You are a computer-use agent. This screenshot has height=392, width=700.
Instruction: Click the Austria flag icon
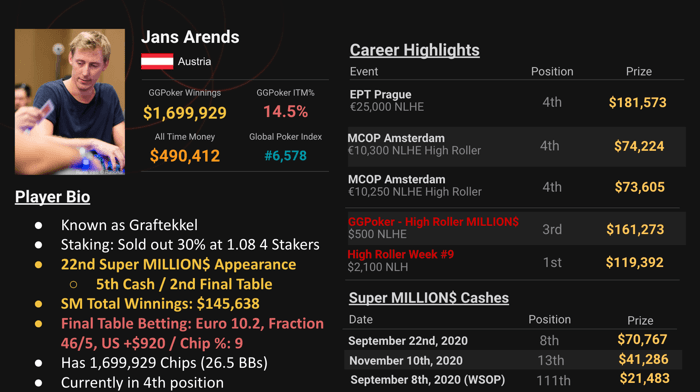157,62
